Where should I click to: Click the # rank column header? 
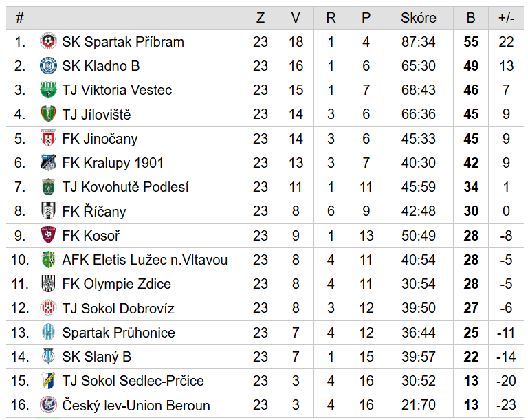click(x=20, y=18)
